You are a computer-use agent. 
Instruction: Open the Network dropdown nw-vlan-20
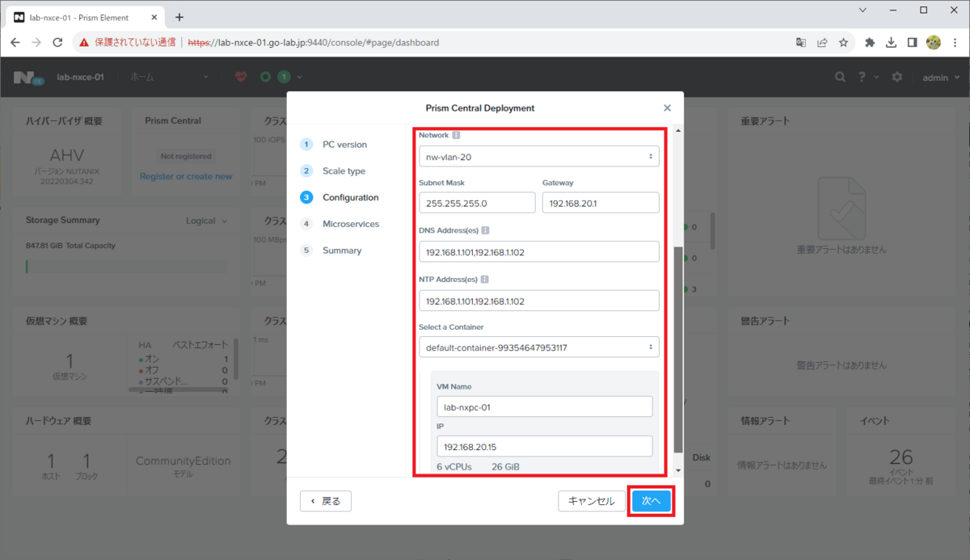(x=539, y=156)
